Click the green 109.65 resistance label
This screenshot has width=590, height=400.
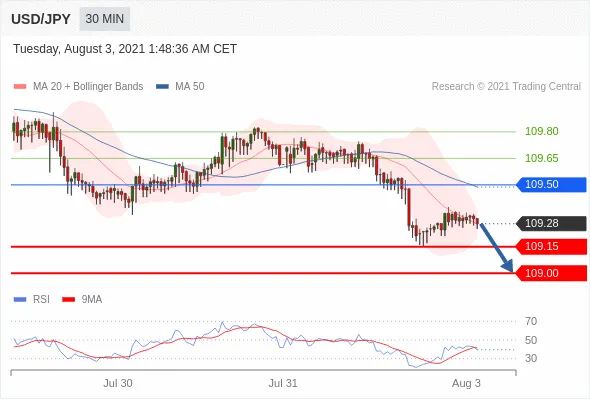click(541, 158)
